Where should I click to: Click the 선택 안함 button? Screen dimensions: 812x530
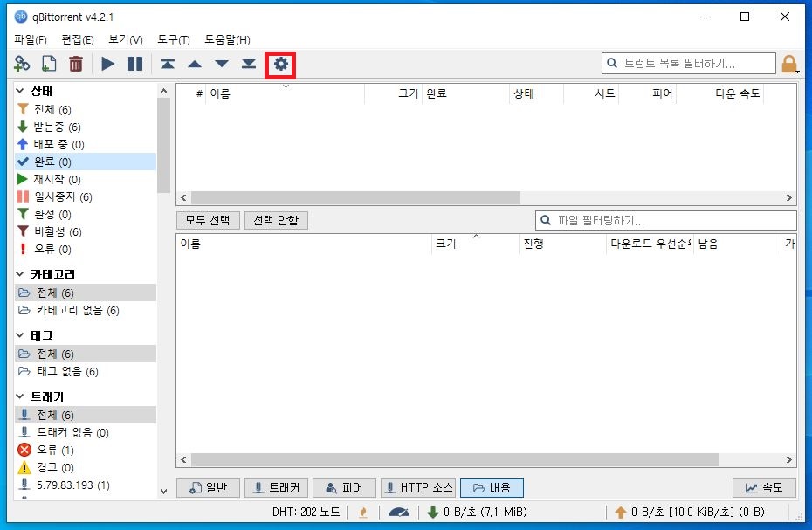click(276, 220)
